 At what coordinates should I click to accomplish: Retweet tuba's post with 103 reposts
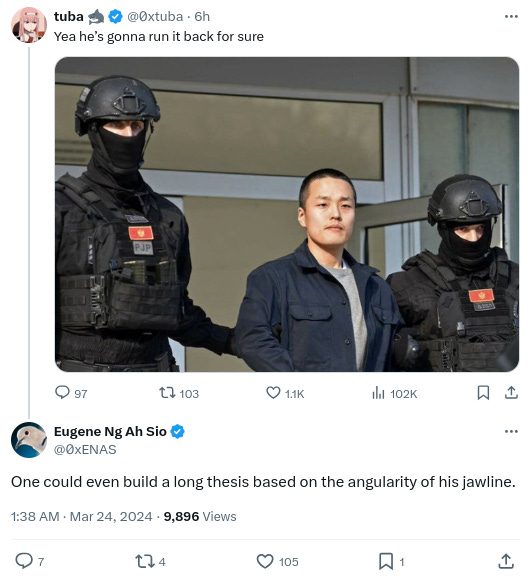pyautogui.click(x=178, y=393)
